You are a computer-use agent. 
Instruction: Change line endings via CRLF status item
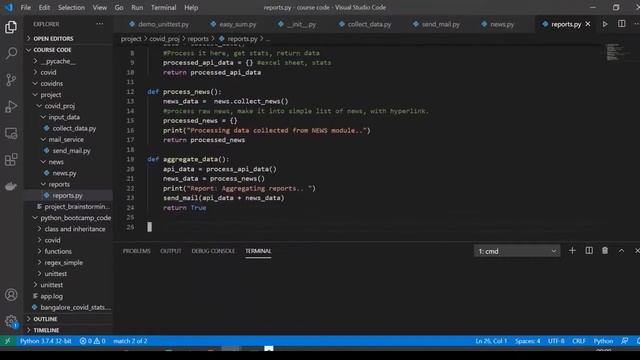click(x=579, y=341)
